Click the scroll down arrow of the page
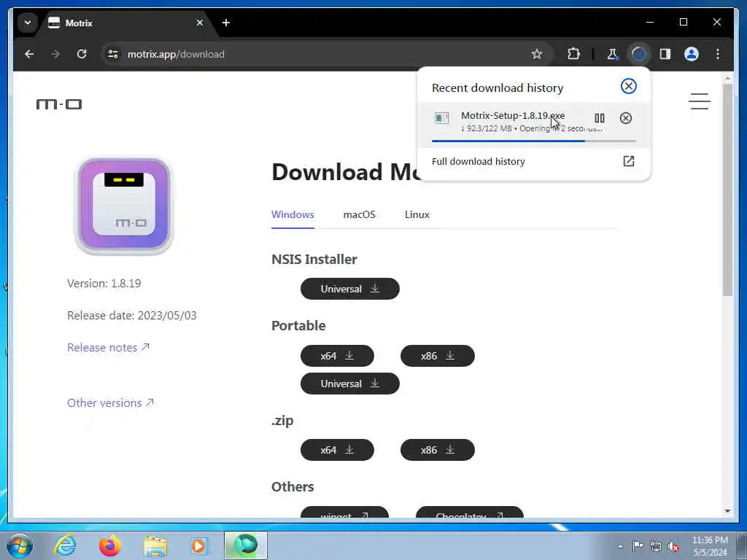The width and height of the screenshot is (747, 560). click(727, 511)
